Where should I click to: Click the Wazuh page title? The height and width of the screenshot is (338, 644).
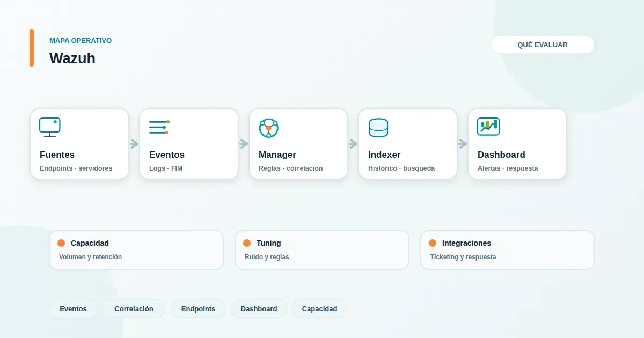coord(72,58)
